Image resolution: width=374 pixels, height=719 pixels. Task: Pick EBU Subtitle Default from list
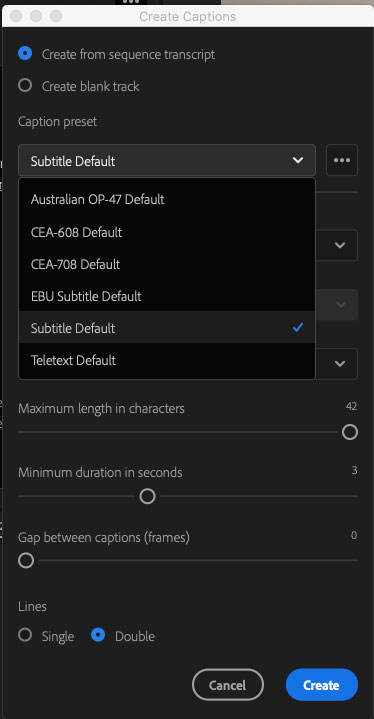pos(167,296)
